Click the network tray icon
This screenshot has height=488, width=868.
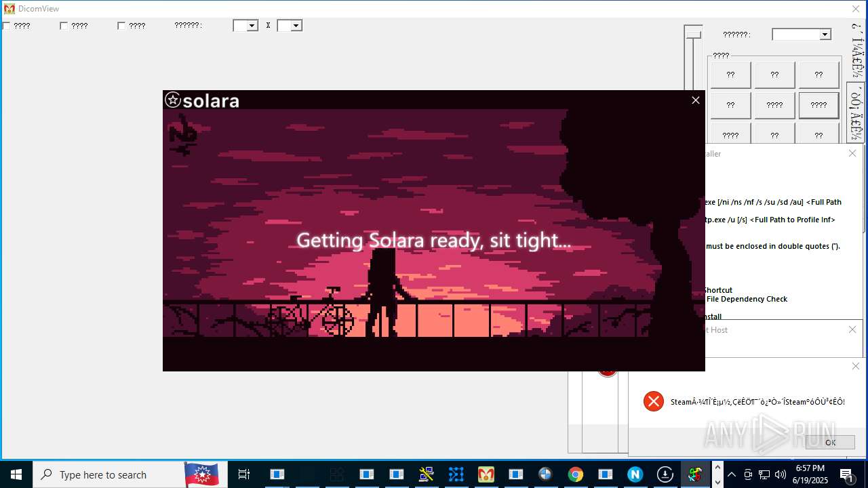click(764, 474)
